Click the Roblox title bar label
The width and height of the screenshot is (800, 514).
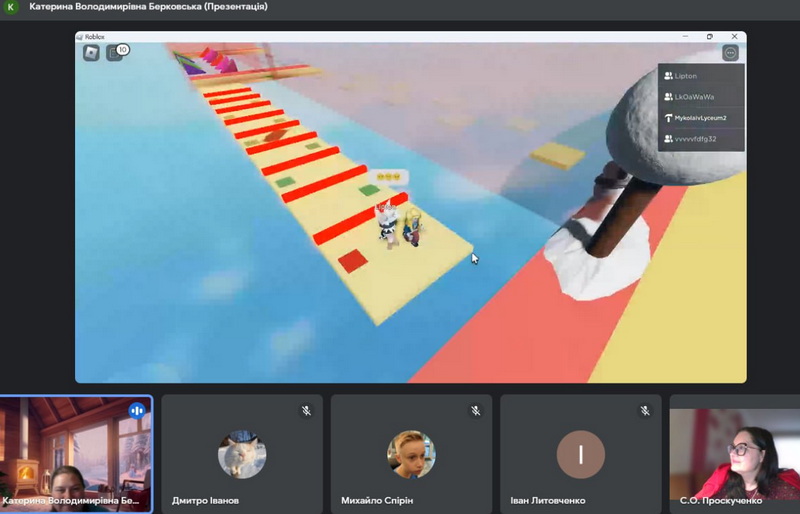tap(94, 37)
